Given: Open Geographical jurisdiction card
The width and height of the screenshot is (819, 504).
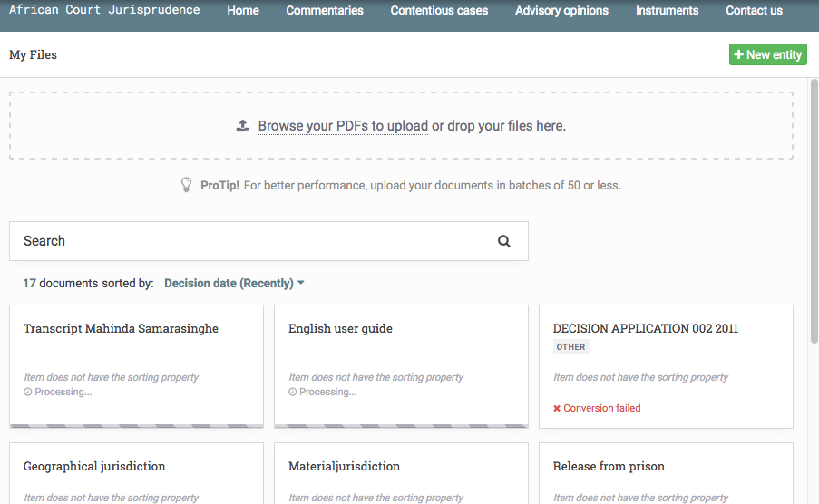Looking at the screenshot, I should (x=136, y=473).
